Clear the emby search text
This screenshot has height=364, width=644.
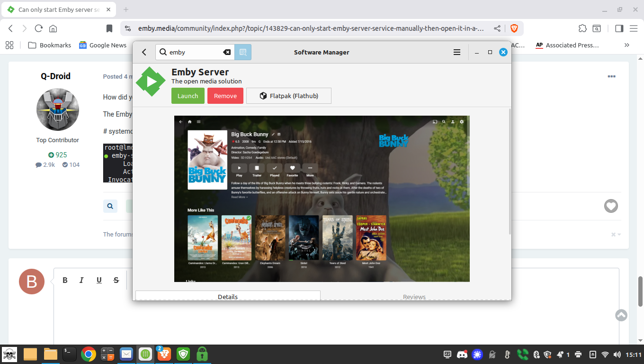[x=227, y=52]
